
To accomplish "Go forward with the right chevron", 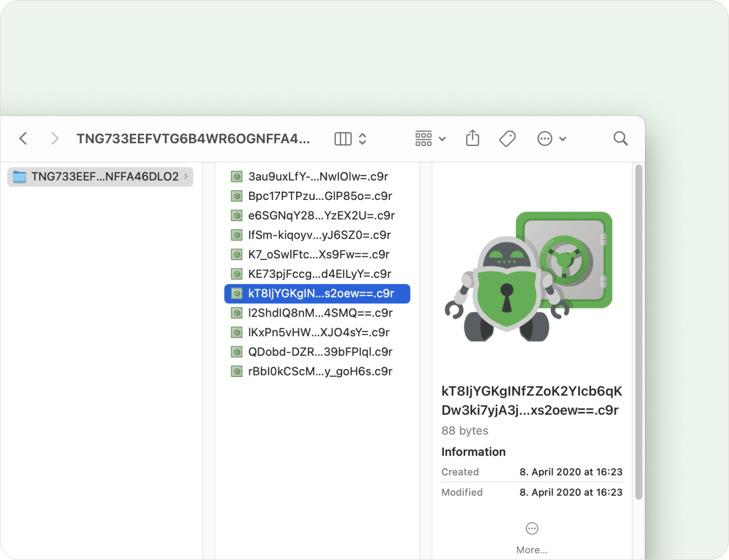I will 55,139.
